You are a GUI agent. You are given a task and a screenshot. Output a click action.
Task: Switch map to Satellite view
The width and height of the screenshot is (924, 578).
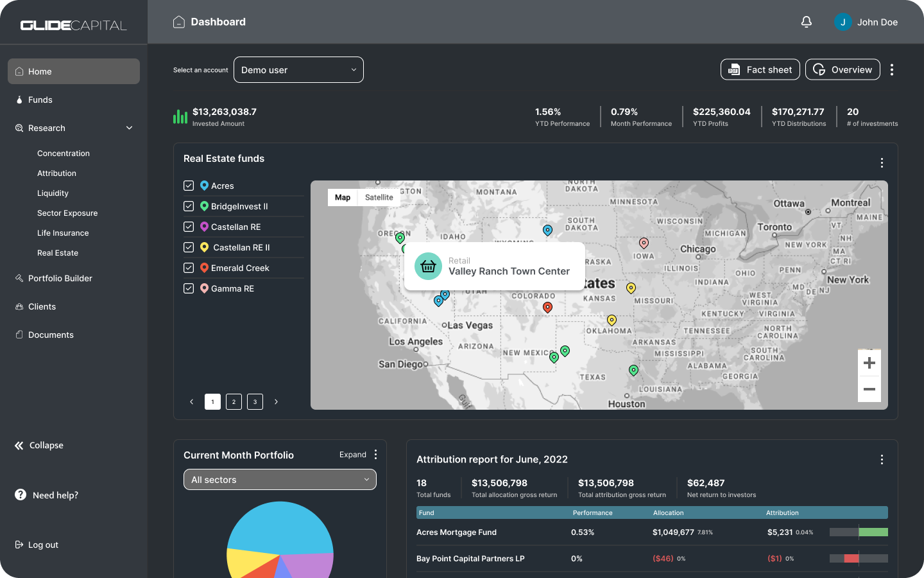pos(379,197)
